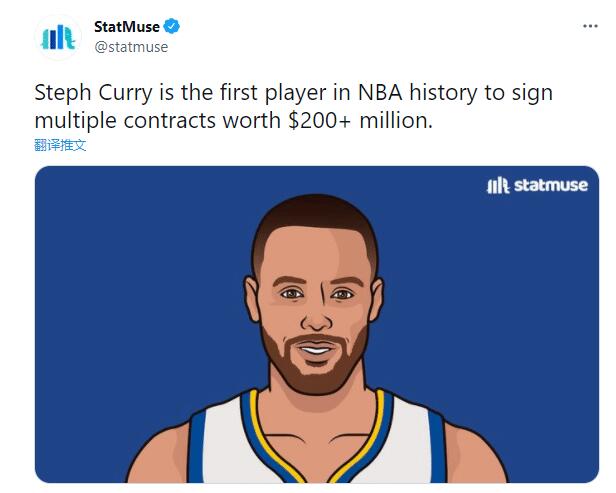Click the blue verified badge
This screenshot has height=493, width=616.
[x=171, y=27]
